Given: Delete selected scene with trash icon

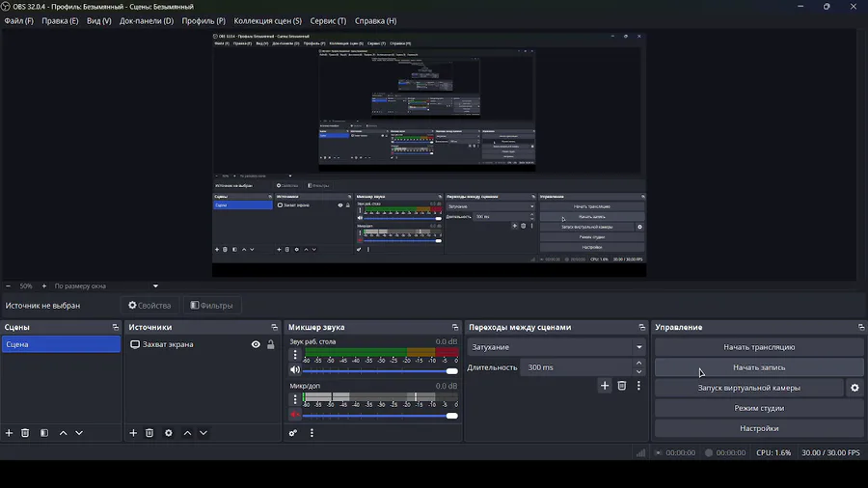Looking at the screenshot, I should click(25, 433).
